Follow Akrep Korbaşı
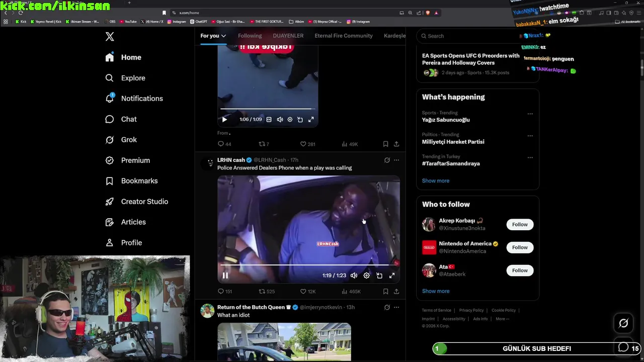This screenshot has height=362, width=644. [520, 225]
